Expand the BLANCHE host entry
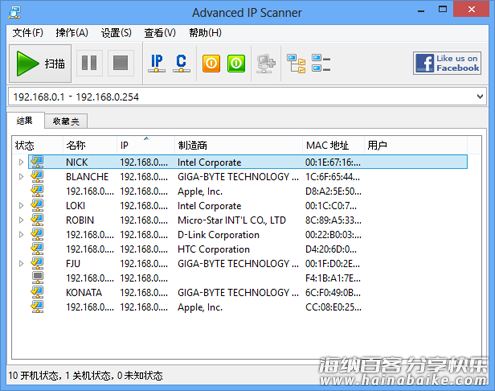 click(21, 177)
